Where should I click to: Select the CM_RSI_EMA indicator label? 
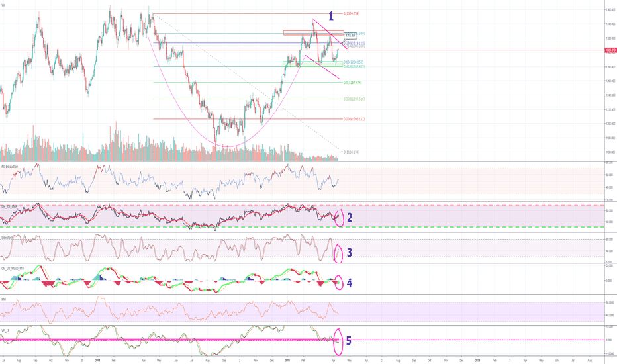(x=9, y=206)
